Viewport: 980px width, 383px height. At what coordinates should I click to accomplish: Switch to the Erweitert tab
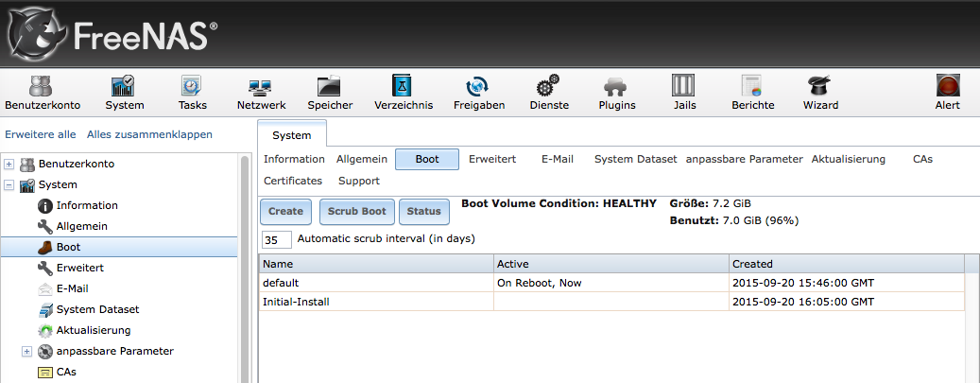tap(492, 159)
